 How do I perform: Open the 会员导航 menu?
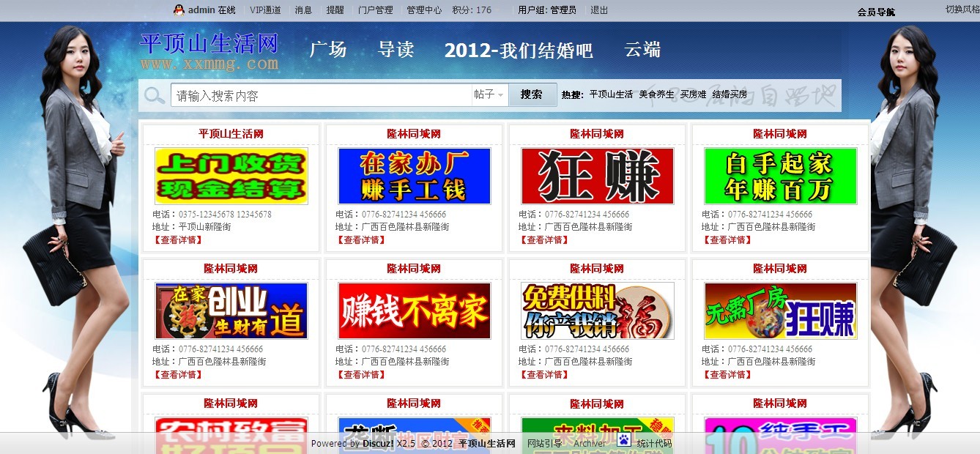click(876, 12)
